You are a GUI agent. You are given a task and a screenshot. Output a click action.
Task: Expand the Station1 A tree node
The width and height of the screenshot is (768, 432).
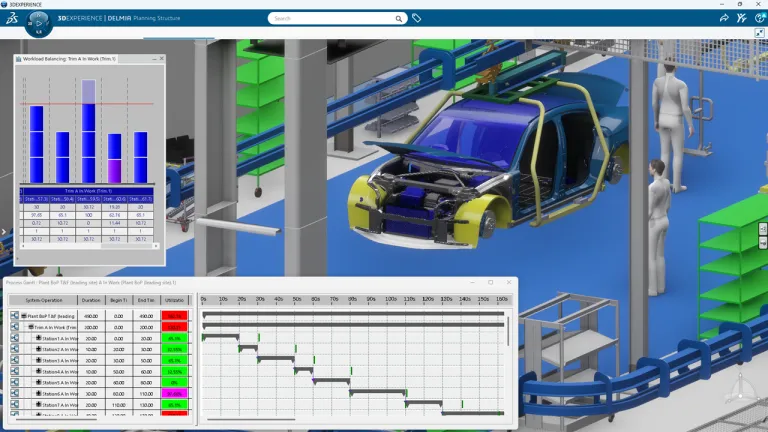pos(38,338)
